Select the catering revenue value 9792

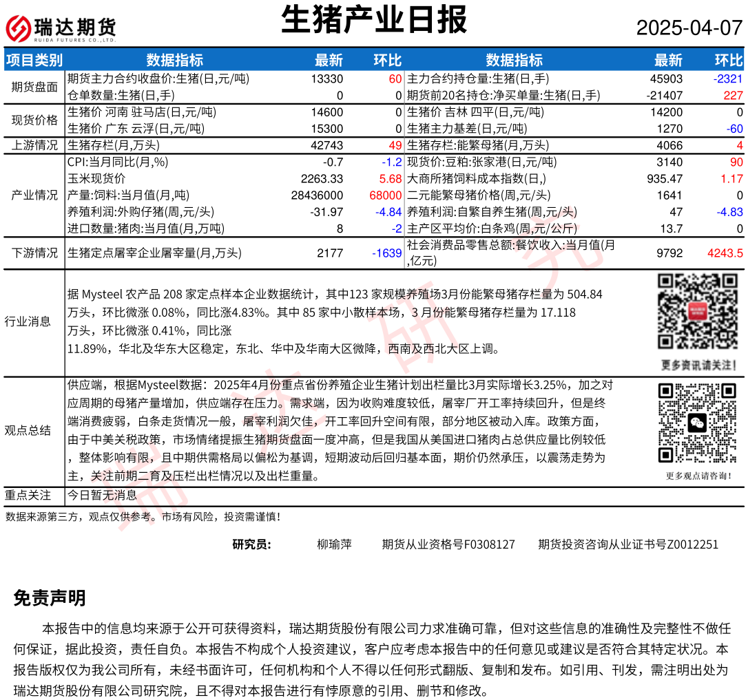click(669, 253)
